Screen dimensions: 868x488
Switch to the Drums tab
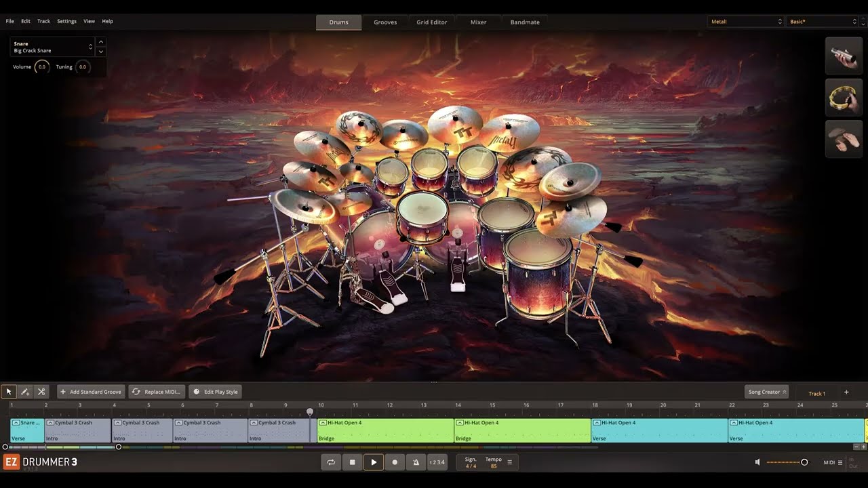338,22
